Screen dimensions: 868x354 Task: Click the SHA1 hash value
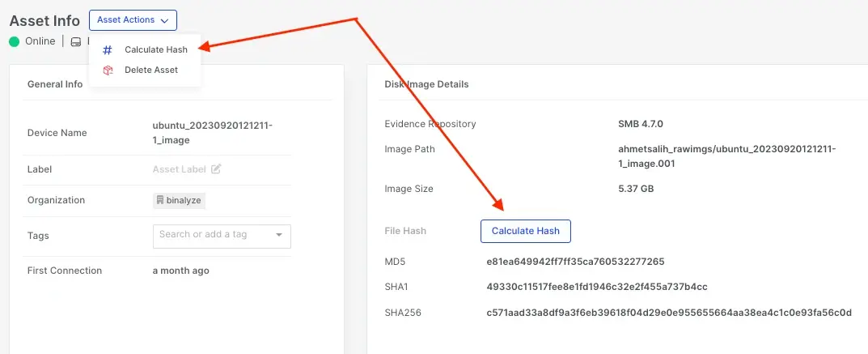tap(597, 288)
